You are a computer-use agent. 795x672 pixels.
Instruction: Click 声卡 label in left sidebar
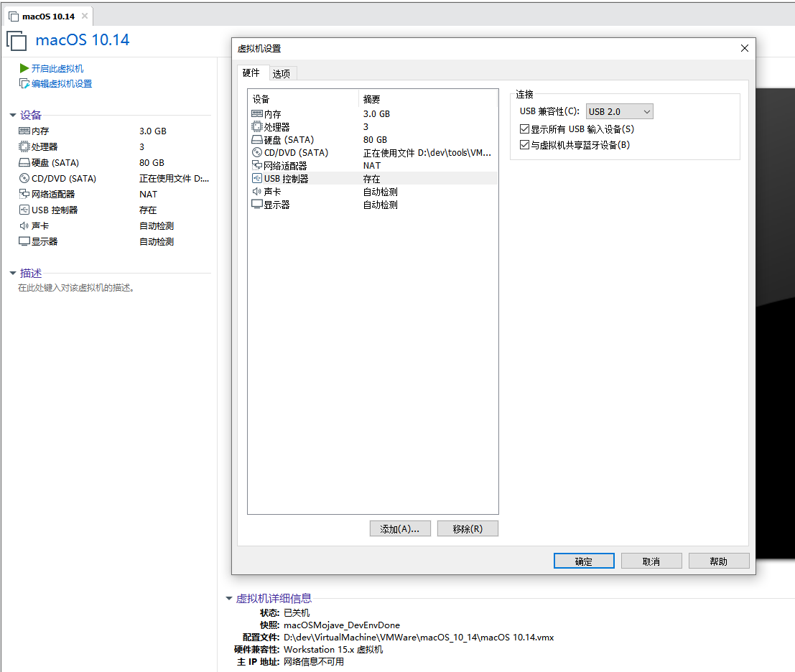click(40, 225)
